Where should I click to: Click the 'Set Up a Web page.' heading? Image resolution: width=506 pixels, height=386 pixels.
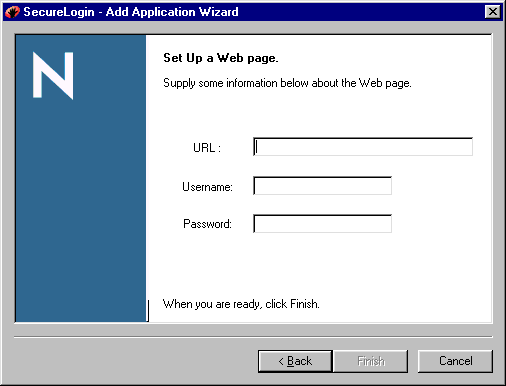[221, 58]
